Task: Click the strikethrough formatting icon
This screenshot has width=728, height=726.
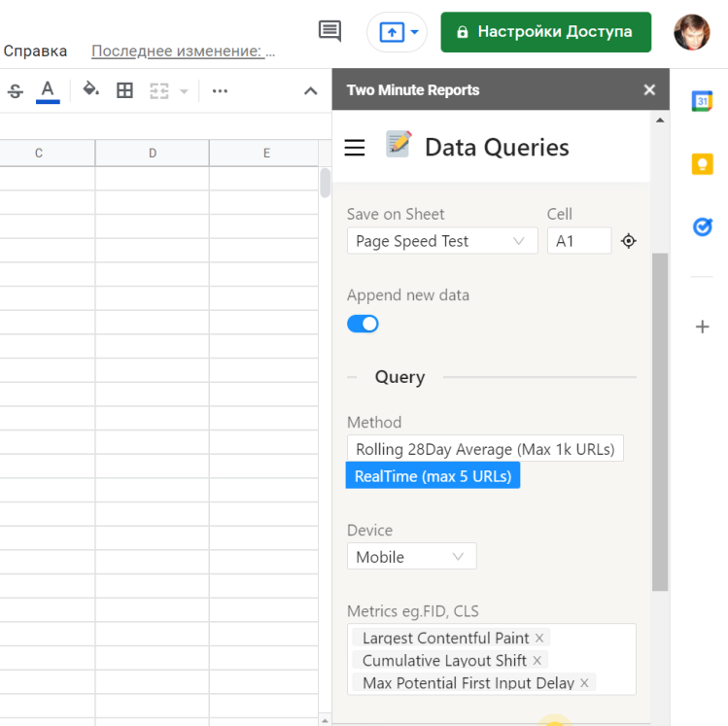Action: coord(16,90)
